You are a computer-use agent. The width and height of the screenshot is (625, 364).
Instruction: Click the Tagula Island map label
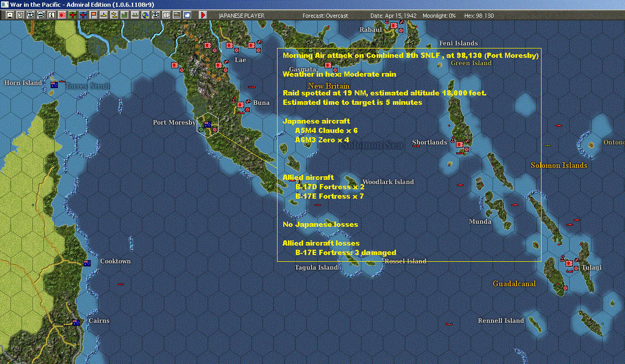316,267
